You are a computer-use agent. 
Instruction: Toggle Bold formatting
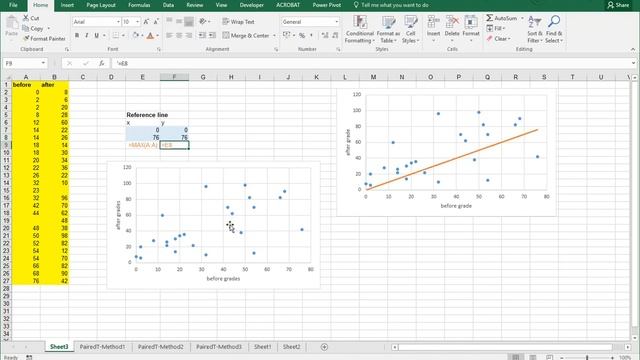(77, 36)
